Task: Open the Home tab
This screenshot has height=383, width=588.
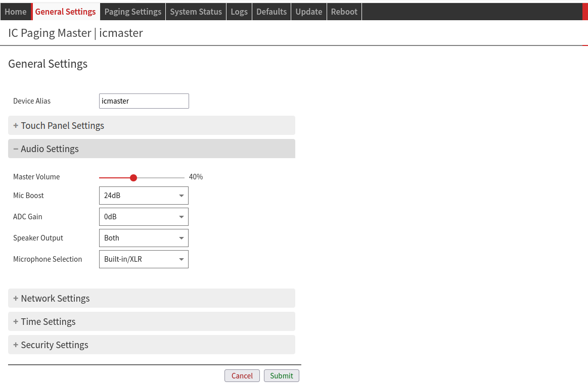Action: (16, 12)
